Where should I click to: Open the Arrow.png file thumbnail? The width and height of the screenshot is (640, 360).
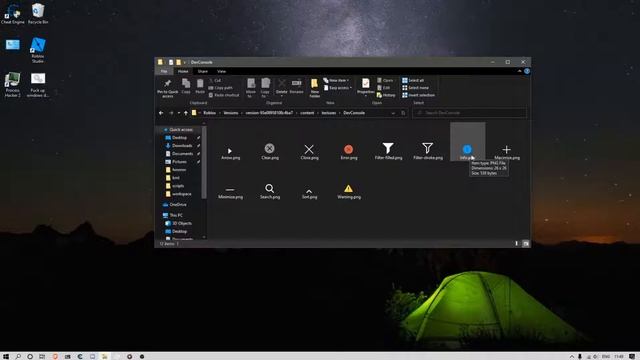coord(230,151)
